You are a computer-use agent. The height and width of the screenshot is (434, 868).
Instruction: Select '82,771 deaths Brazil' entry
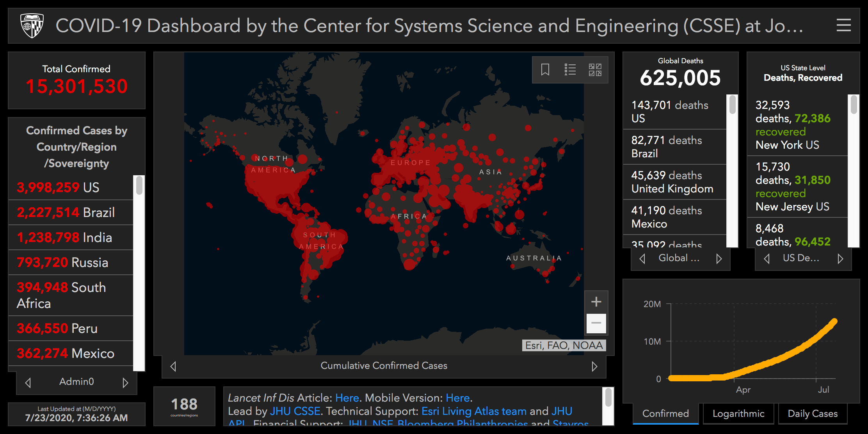tap(674, 147)
